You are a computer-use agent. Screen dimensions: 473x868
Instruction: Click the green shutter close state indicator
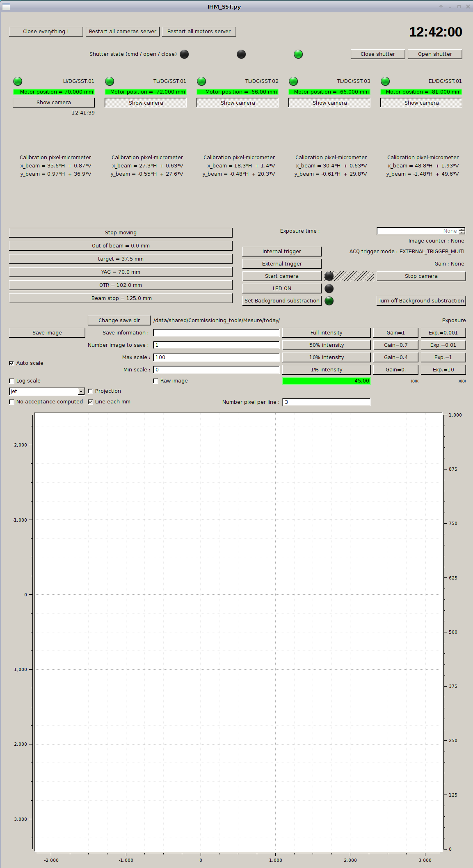pyautogui.click(x=298, y=54)
